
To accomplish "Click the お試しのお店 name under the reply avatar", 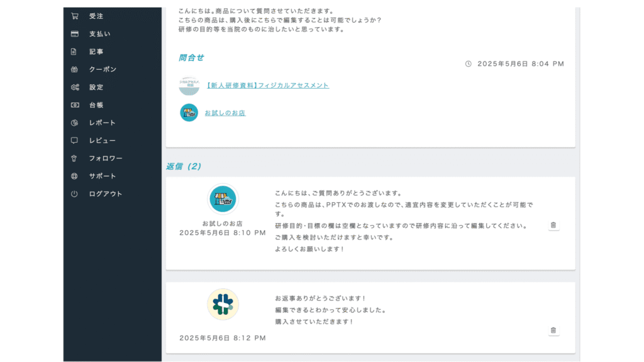I will 223,224.
